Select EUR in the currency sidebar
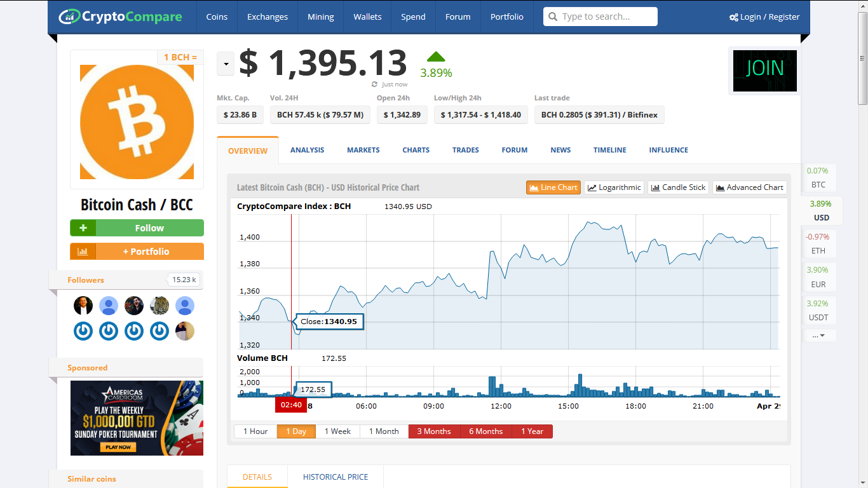 (x=818, y=277)
